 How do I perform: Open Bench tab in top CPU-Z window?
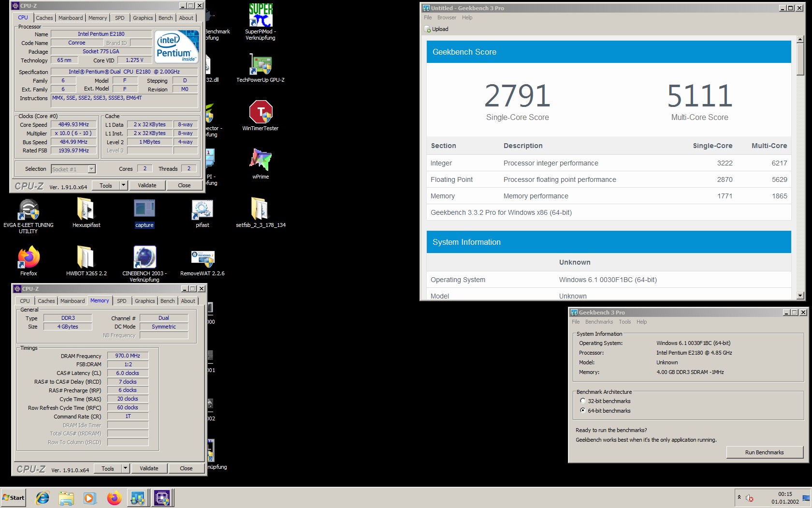tap(166, 18)
